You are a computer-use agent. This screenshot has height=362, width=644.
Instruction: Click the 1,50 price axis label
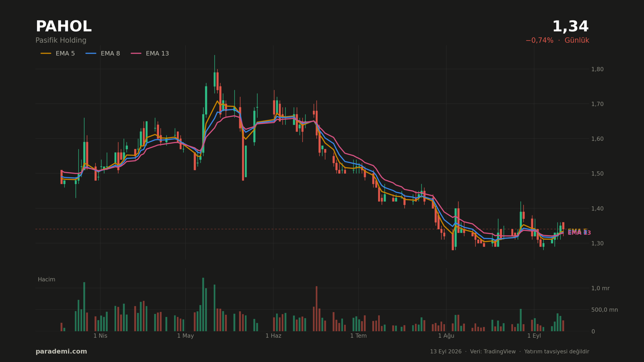tap(597, 173)
